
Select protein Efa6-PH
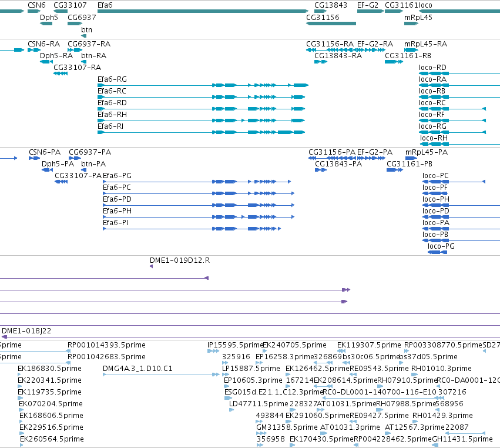(x=117, y=211)
